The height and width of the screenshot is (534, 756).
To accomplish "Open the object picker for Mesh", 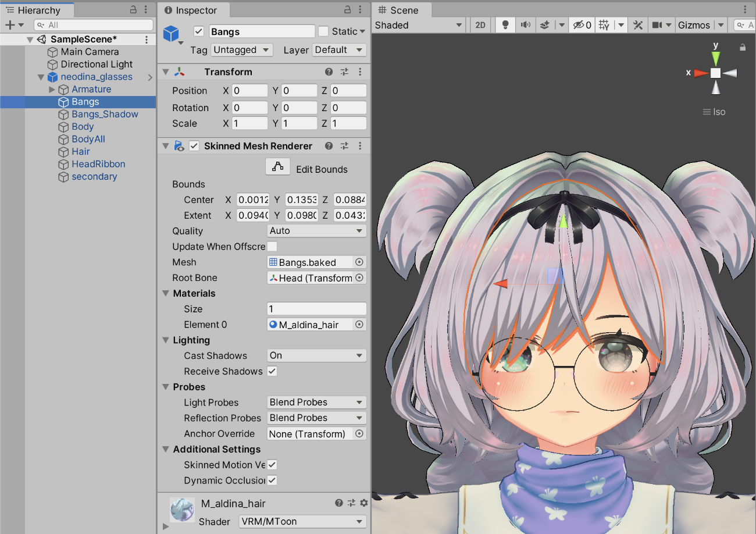I will [x=359, y=262].
